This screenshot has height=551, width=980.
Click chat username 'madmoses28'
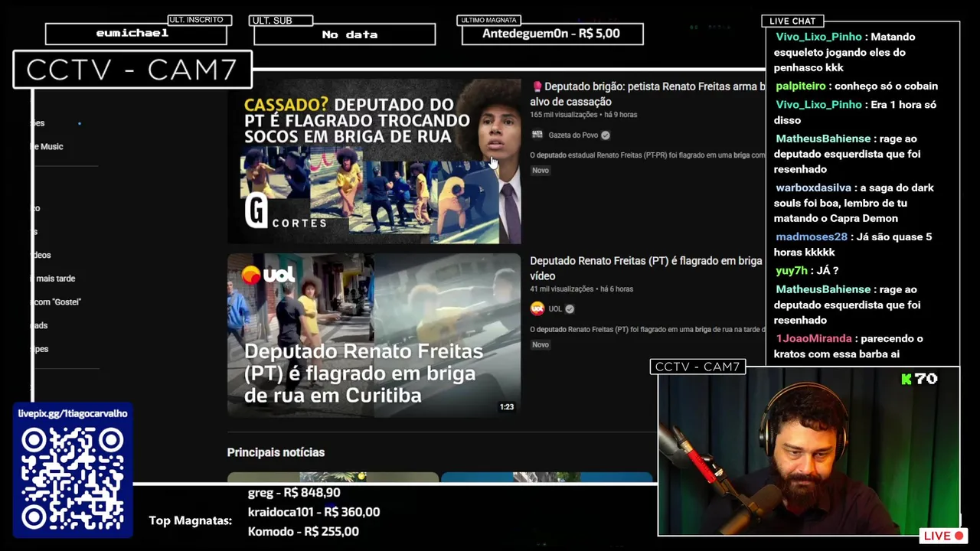[812, 236]
